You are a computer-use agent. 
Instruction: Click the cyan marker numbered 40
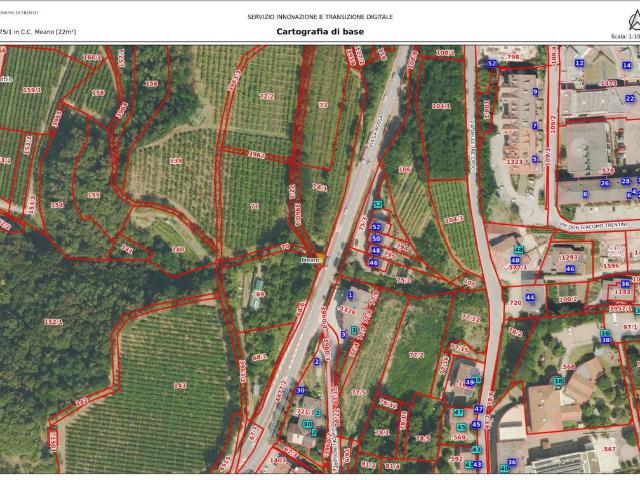point(504,469)
